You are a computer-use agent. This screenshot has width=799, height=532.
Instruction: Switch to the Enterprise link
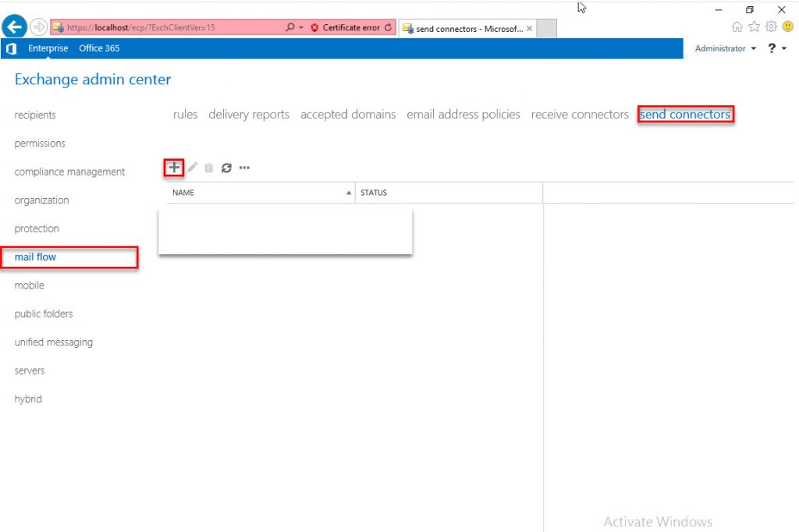[x=48, y=48]
